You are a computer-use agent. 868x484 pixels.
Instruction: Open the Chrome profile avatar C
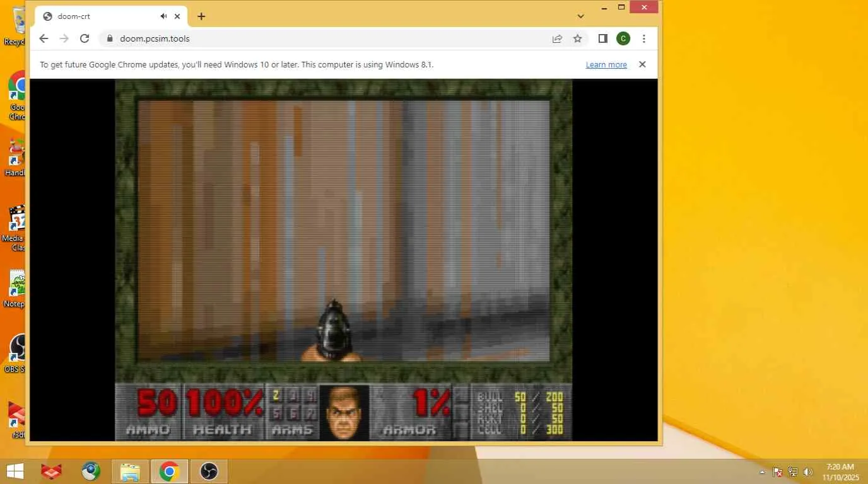pyautogui.click(x=623, y=38)
